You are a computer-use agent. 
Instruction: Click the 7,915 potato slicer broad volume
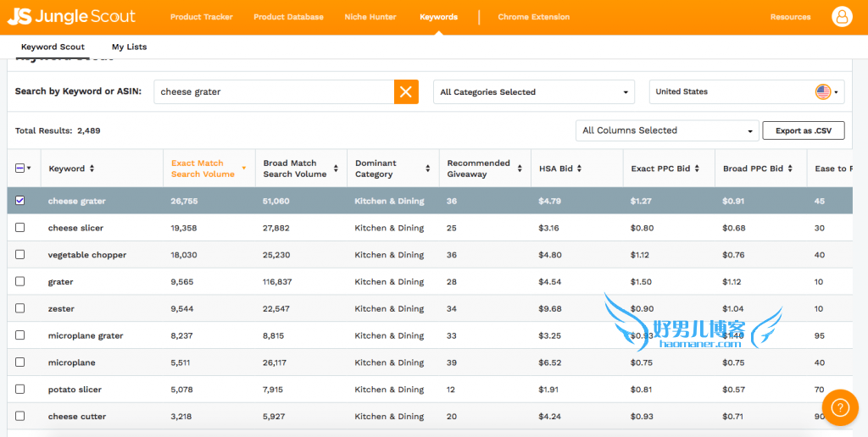coord(273,390)
